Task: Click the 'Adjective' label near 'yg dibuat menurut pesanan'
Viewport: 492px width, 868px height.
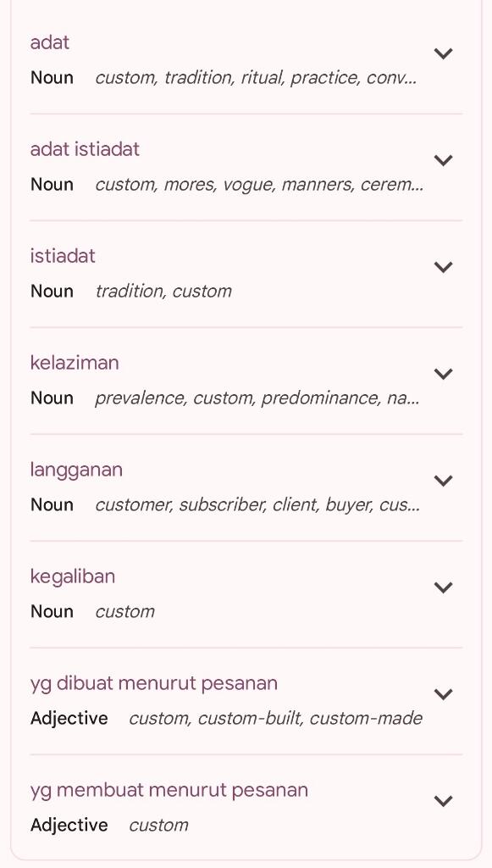Action: pyautogui.click(x=69, y=718)
